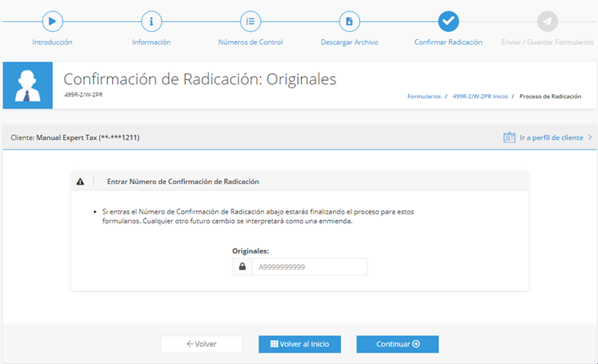Click the Confirmar Radicación checkmark icon
This screenshot has height=364, width=598.
[x=448, y=21]
